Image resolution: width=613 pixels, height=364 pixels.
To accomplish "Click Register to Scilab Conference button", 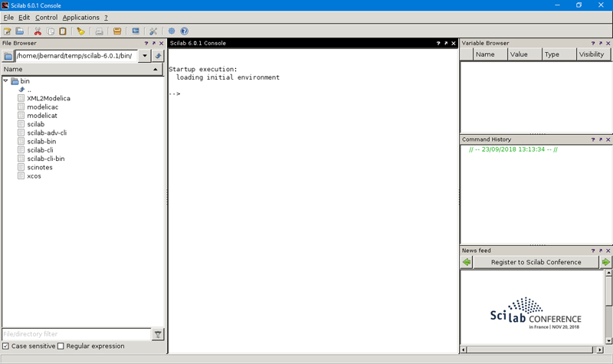I will (x=536, y=262).
